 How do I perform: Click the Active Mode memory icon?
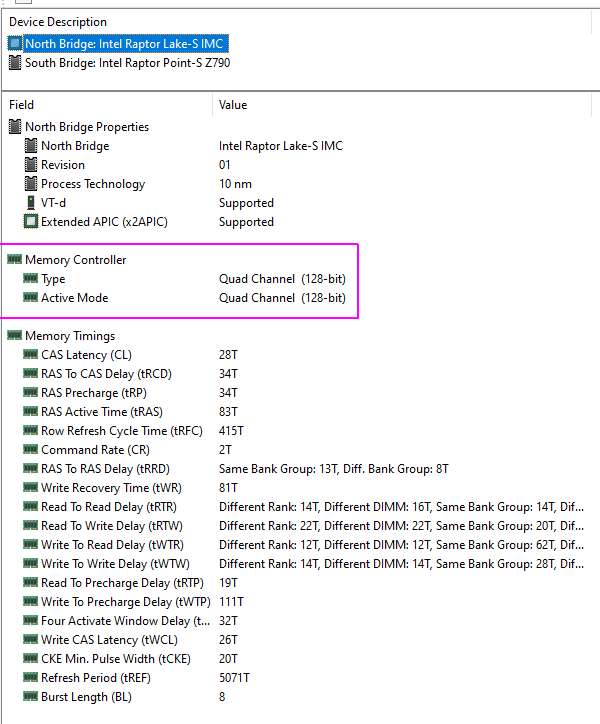[30, 297]
